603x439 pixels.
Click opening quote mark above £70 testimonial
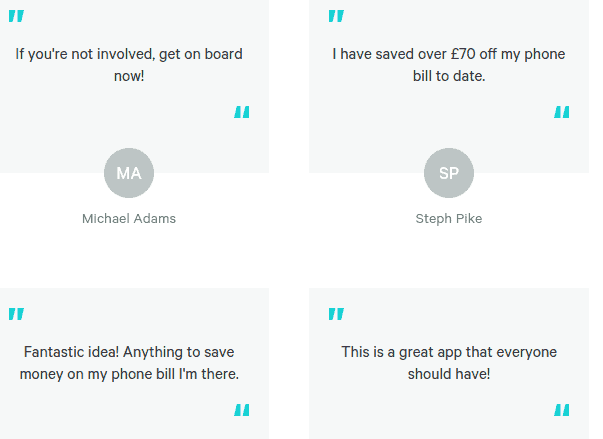coord(336,16)
